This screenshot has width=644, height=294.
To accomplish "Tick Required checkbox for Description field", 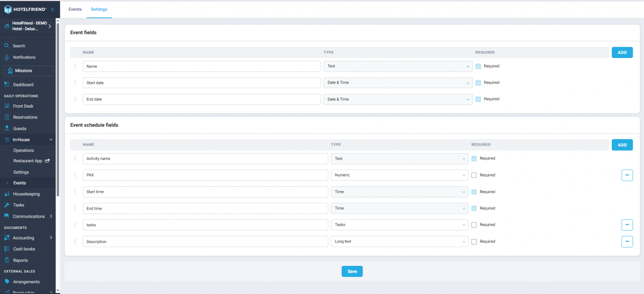I will pos(474,242).
